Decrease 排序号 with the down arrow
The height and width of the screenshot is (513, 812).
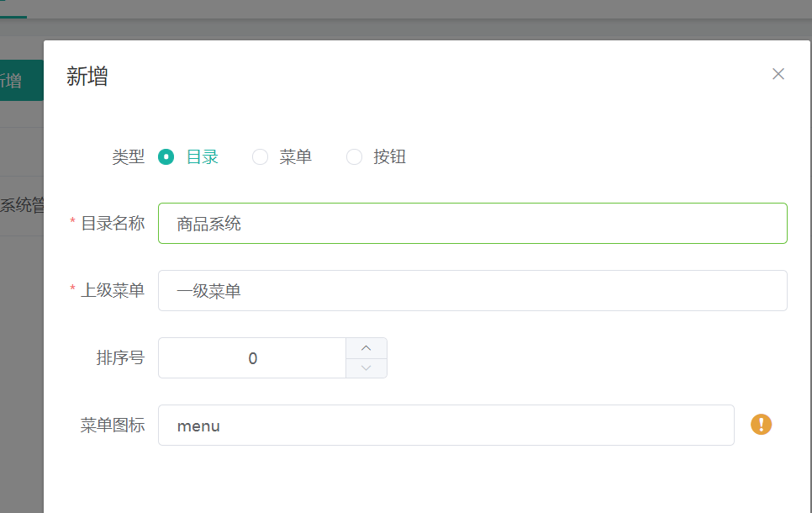pyautogui.click(x=366, y=368)
